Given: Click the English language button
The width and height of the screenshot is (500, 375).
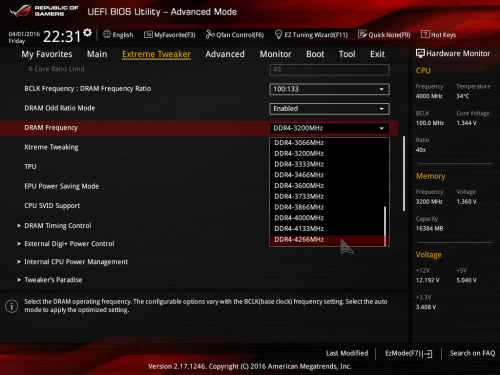Looking at the screenshot, I should [118, 35].
